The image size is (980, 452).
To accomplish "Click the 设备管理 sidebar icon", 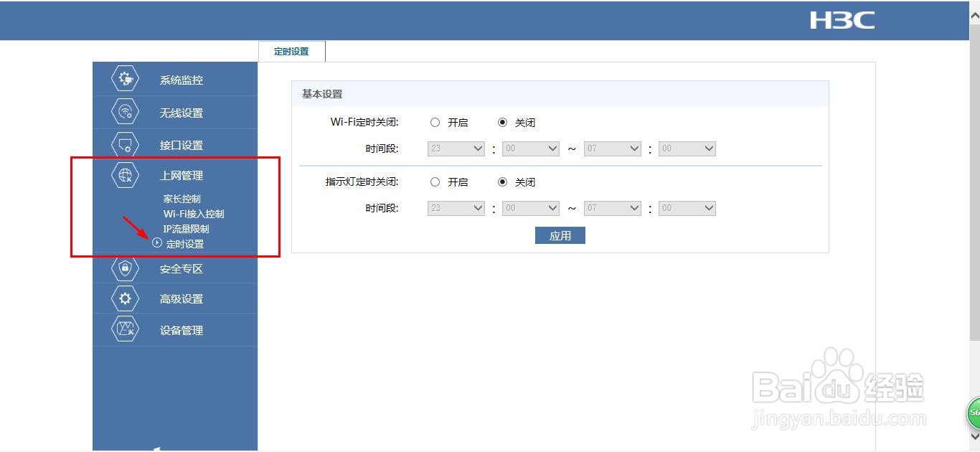I will pos(124,329).
